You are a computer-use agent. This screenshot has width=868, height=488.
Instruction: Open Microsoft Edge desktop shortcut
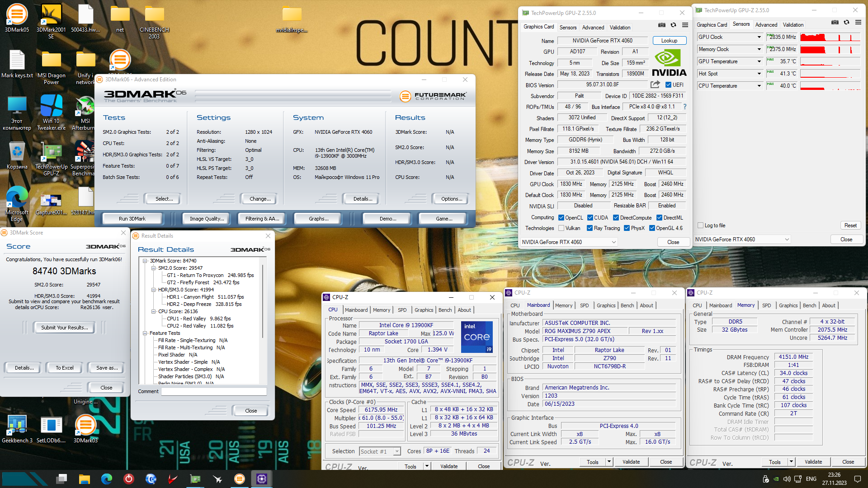(x=17, y=204)
